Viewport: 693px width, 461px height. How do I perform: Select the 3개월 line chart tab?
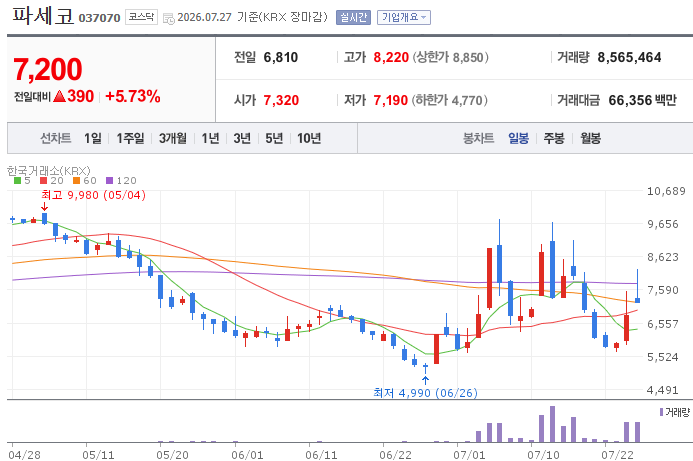click(x=173, y=138)
